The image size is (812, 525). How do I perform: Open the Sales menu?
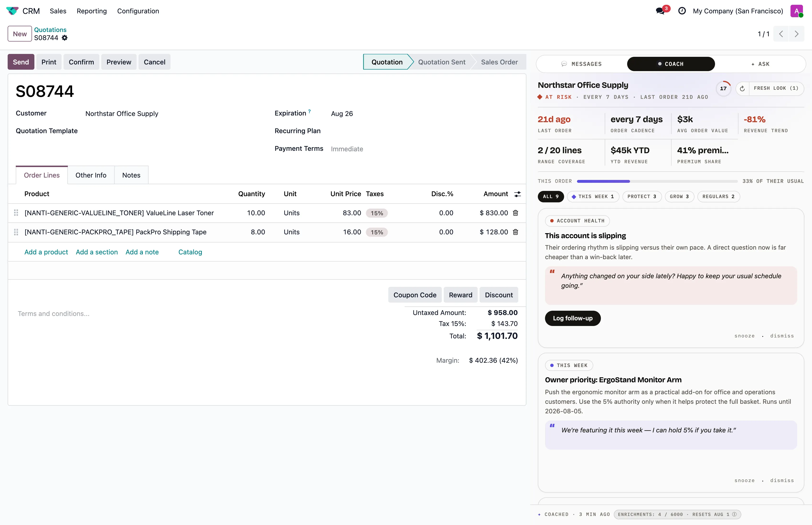click(58, 11)
